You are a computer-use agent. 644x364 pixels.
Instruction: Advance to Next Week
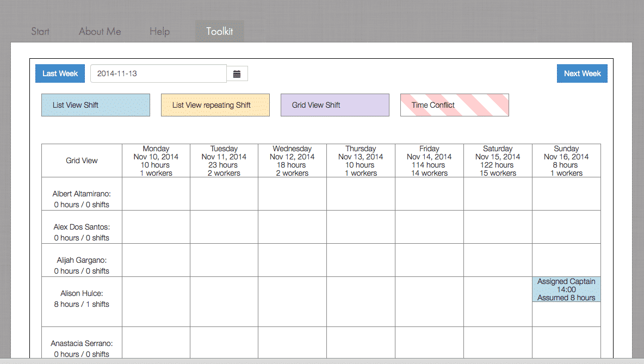pyautogui.click(x=582, y=73)
